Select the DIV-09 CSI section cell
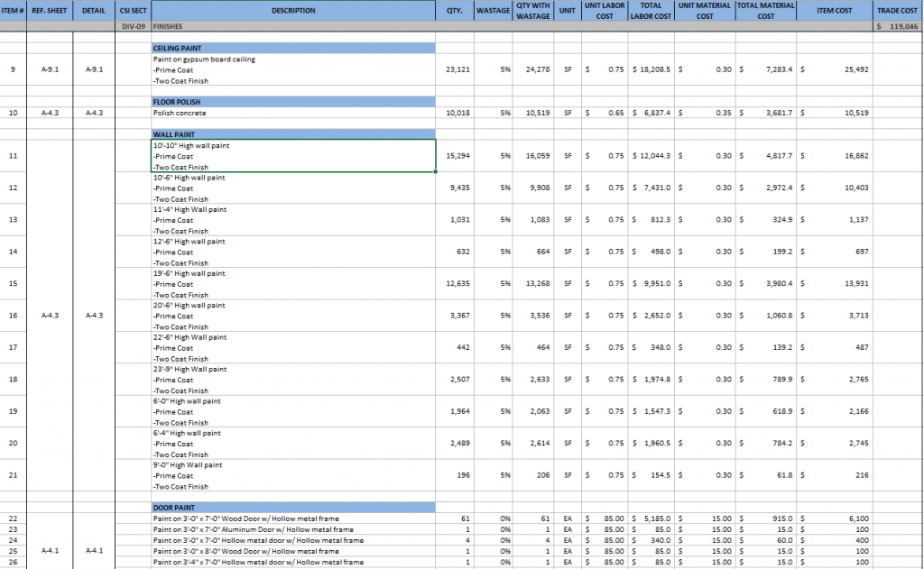Screen dimensions: 924x569 click(x=134, y=27)
